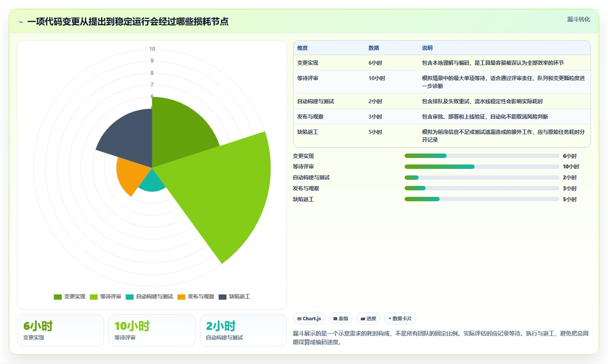Click the 2小时 value in the table

[x=375, y=101]
